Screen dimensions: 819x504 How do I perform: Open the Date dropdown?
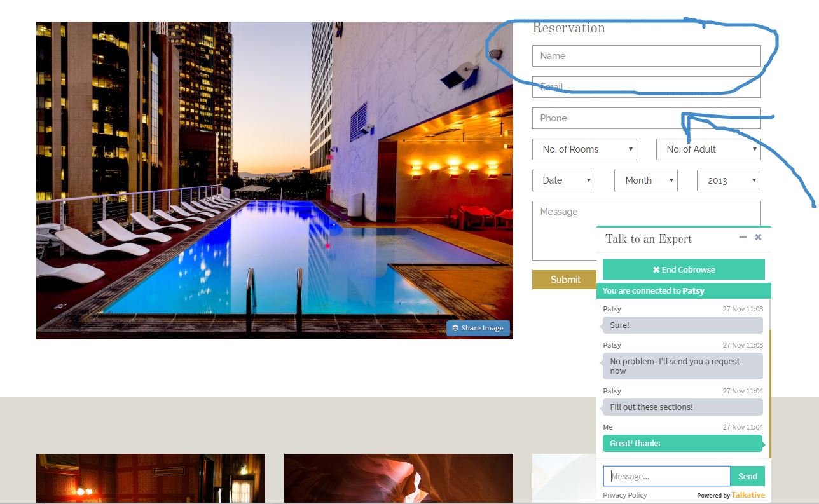pyautogui.click(x=563, y=180)
